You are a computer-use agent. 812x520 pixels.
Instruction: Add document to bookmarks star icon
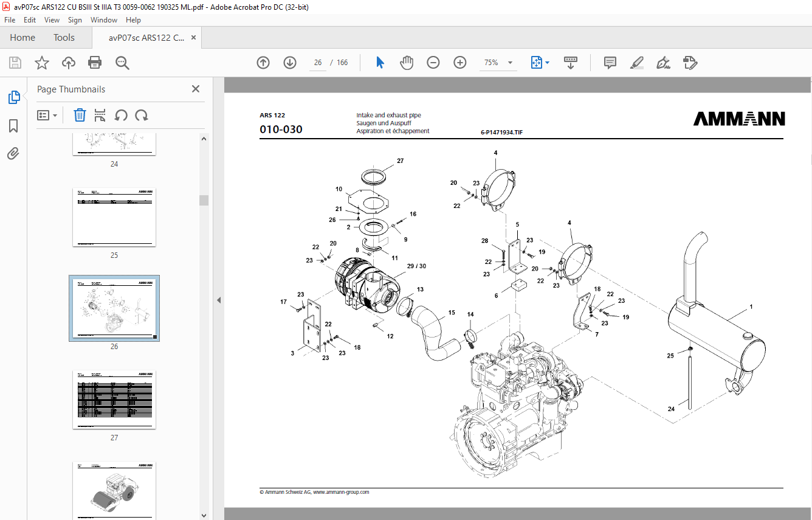[41, 63]
